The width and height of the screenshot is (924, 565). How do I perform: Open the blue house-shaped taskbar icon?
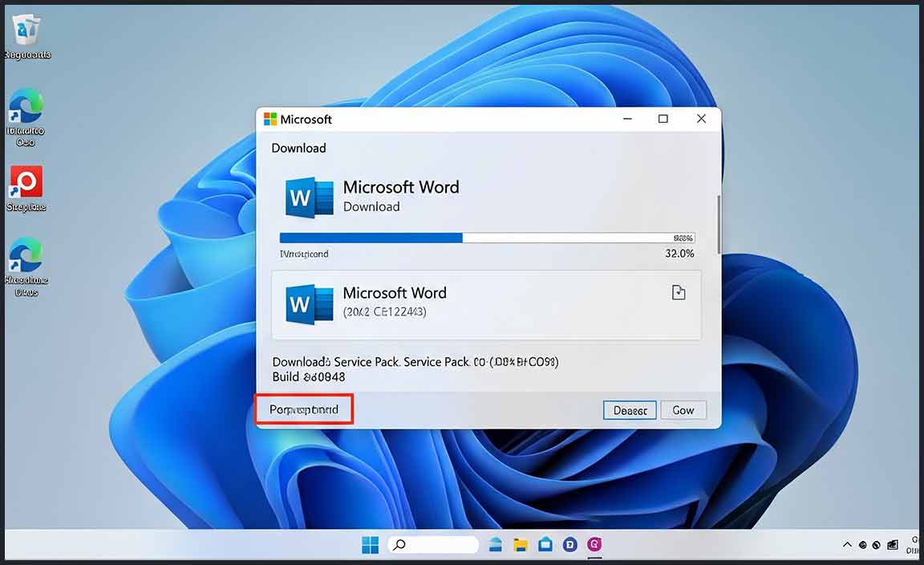(545, 545)
